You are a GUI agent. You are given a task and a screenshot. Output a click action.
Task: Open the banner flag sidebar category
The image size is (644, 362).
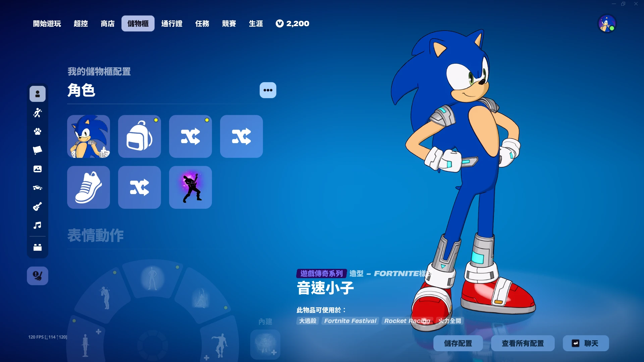click(x=38, y=150)
